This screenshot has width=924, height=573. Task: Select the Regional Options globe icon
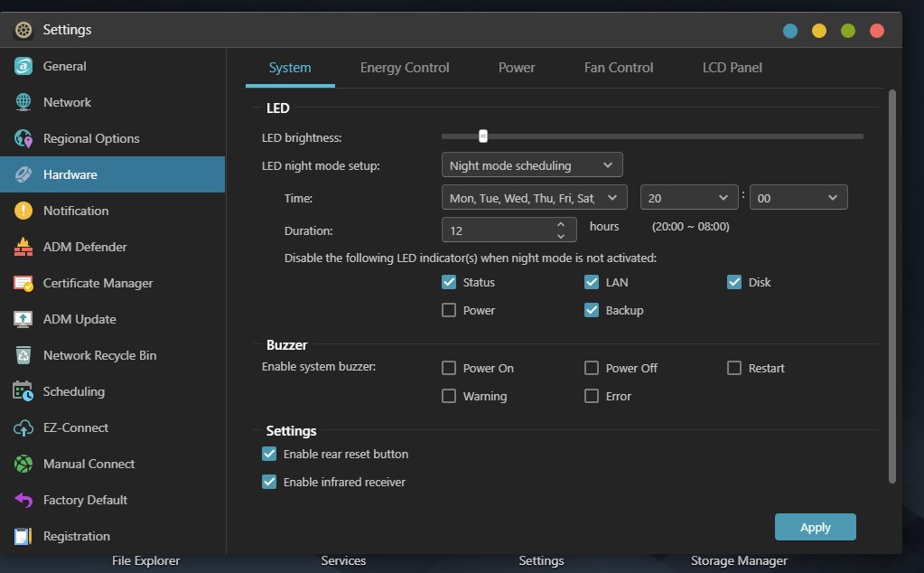(22, 138)
